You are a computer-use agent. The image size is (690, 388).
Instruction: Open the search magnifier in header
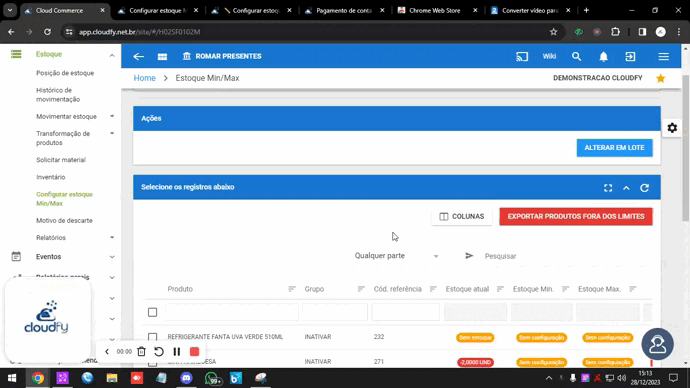click(576, 56)
